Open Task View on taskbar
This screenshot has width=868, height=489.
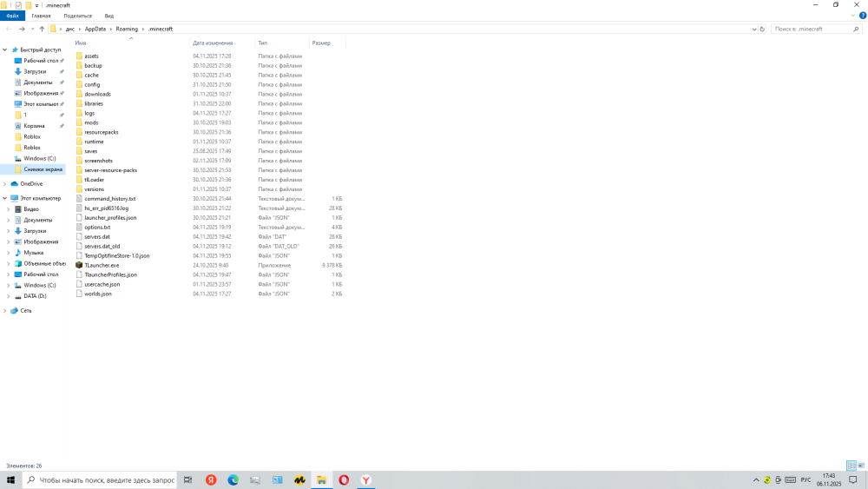point(188,480)
